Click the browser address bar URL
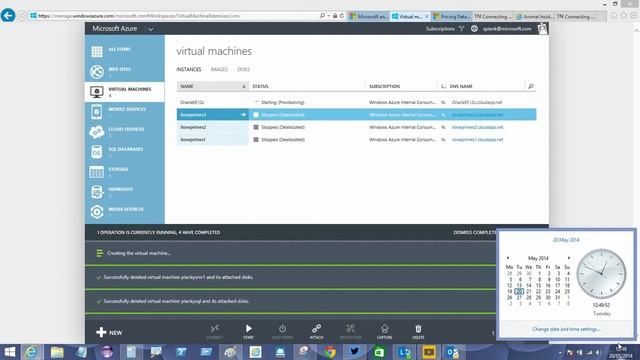 tap(139, 16)
